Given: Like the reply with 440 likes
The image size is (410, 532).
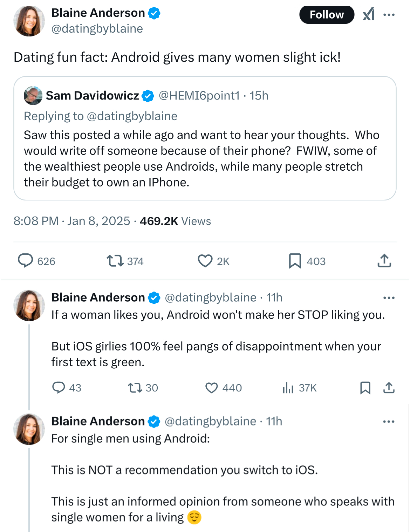Looking at the screenshot, I should point(211,388).
